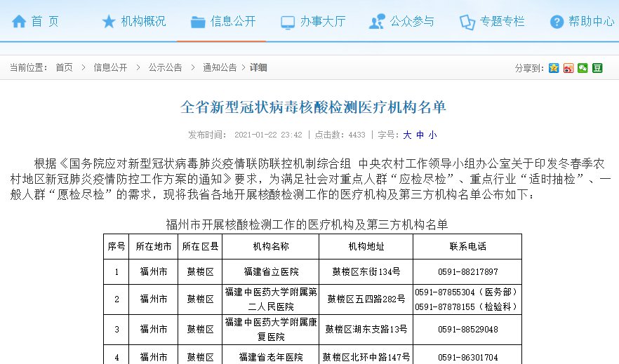Go to 通知公告 in the breadcrumb
This screenshot has width=619, height=364.
click(220, 68)
